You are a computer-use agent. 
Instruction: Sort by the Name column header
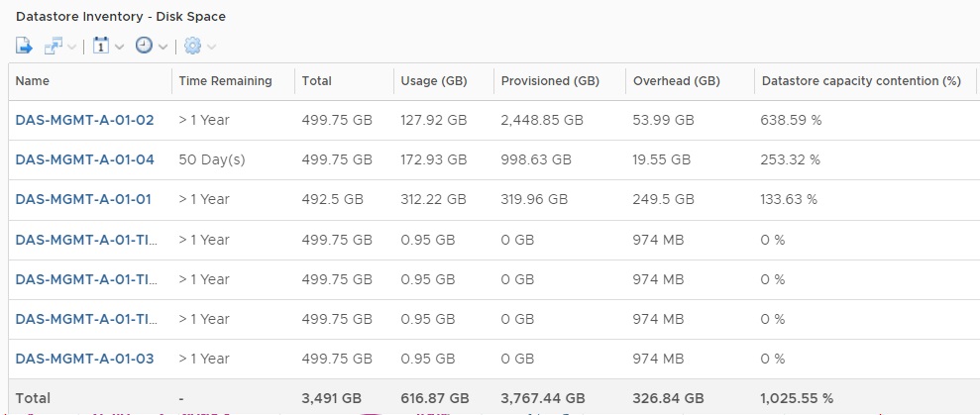coord(33,81)
